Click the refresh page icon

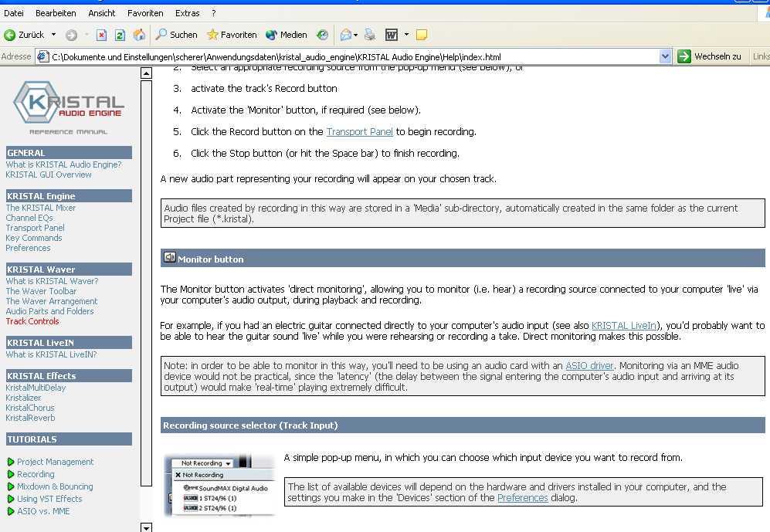coord(120,35)
